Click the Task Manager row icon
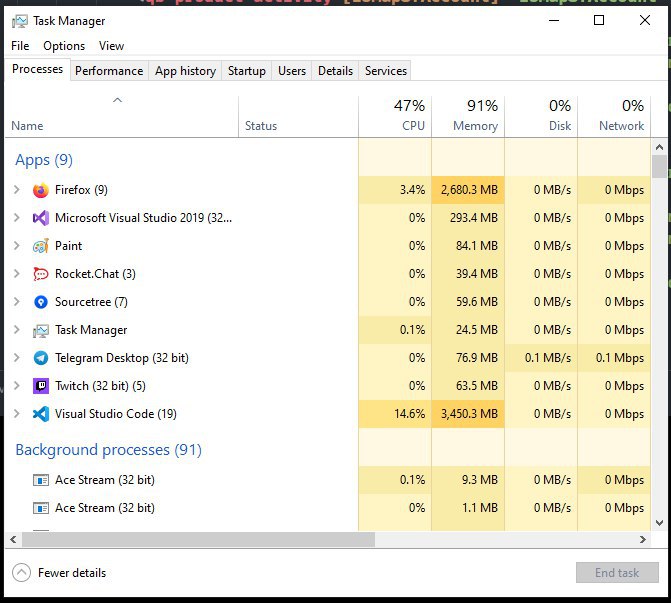 tap(41, 330)
